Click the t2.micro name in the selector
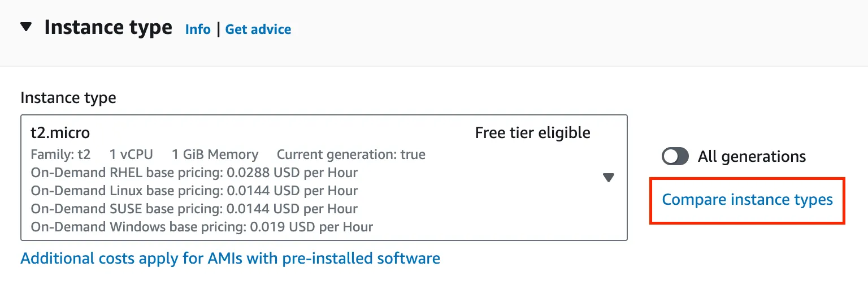Viewport: 868px width, 284px height. pyautogui.click(x=60, y=133)
